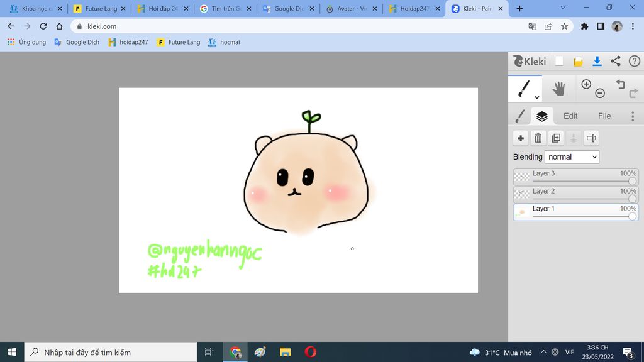
Task: Zoom in with the plus magnifier
Action: point(586,84)
